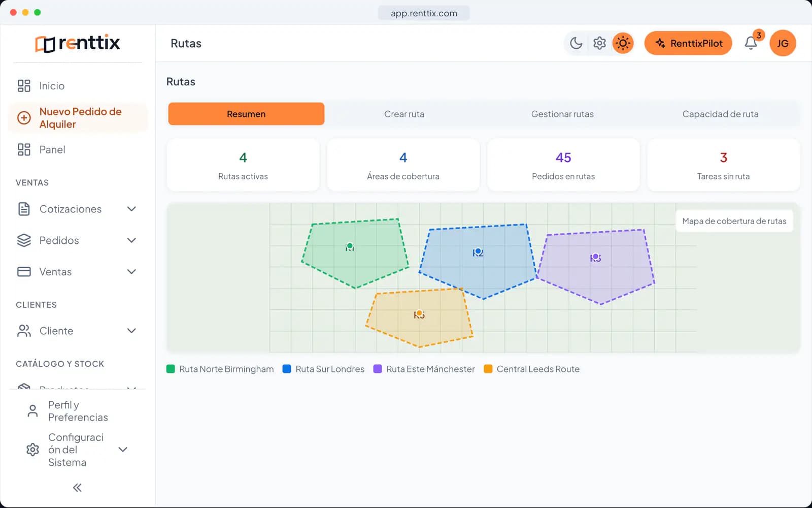Viewport: 812px width, 508px height.
Task: Open the Tareas sin ruta card
Action: tap(723, 165)
